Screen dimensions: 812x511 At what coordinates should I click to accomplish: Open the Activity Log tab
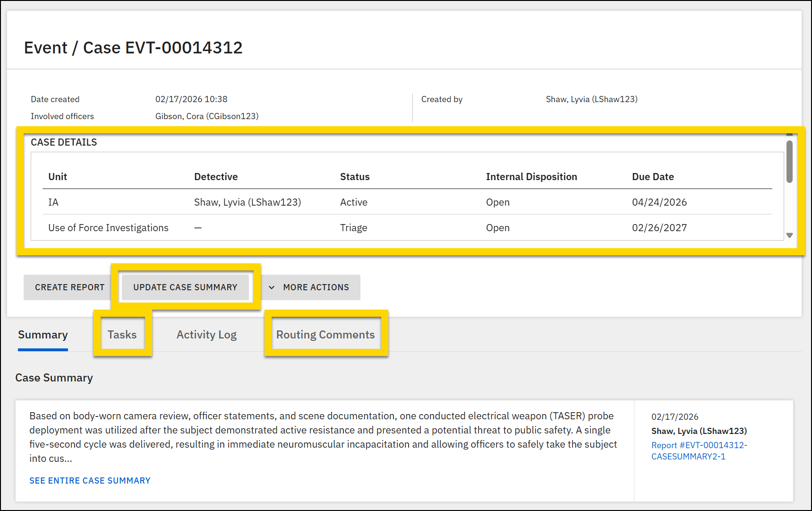206,334
